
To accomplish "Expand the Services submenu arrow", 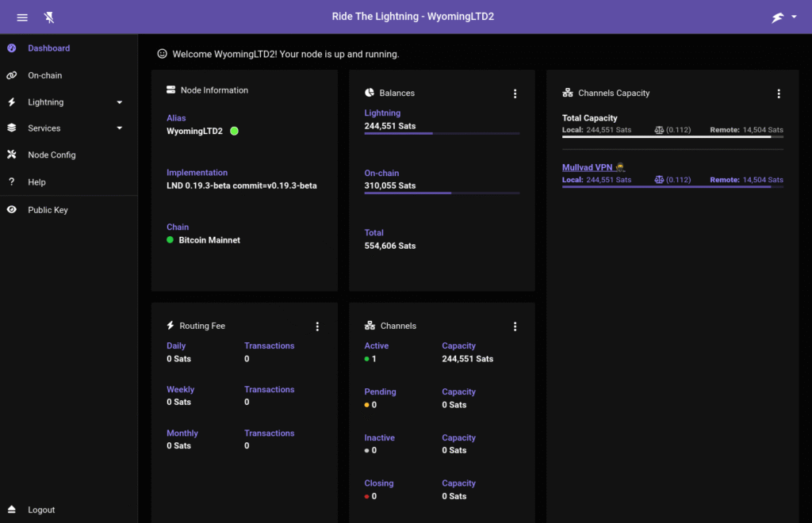I will 120,128.
